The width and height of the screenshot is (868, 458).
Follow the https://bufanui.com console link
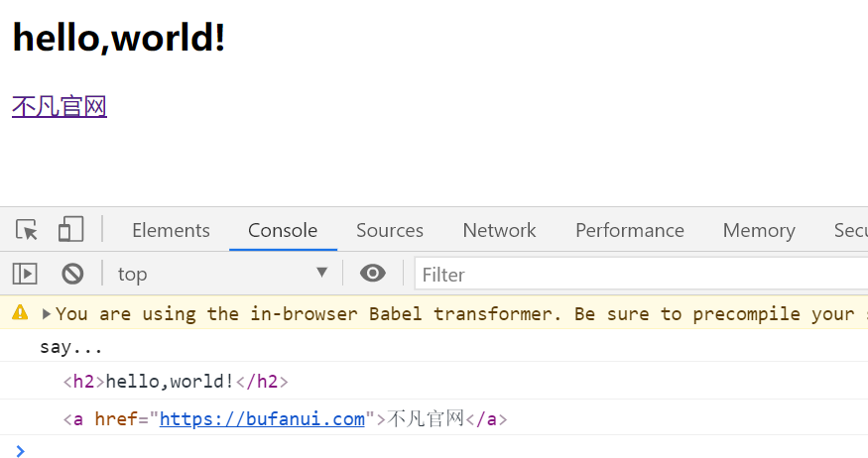[263, 418]
